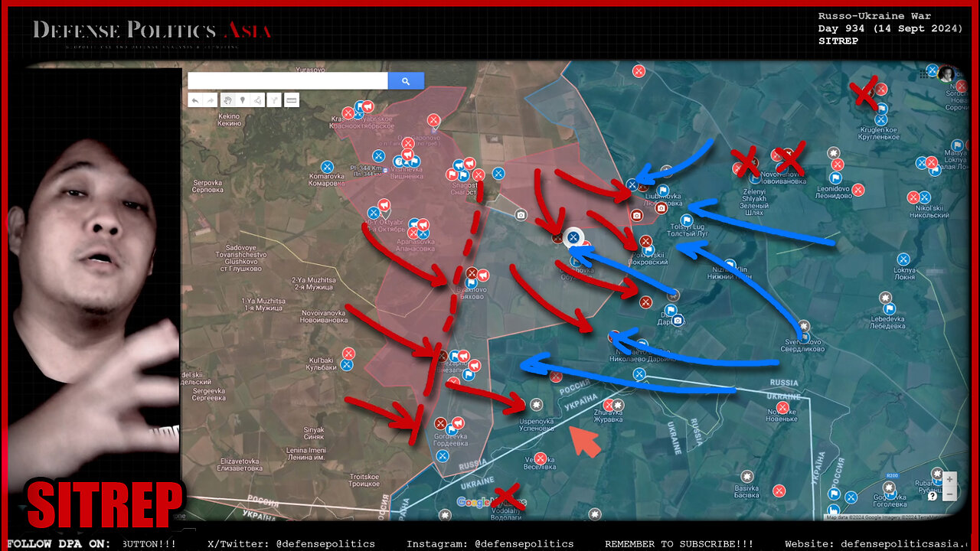Screen dimensions: 980x551
Task: Open the Google account profile avatar
Action: 946,73
